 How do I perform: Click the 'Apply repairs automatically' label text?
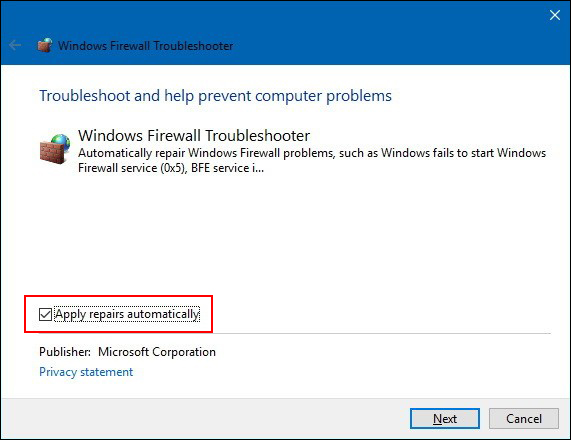127,314
